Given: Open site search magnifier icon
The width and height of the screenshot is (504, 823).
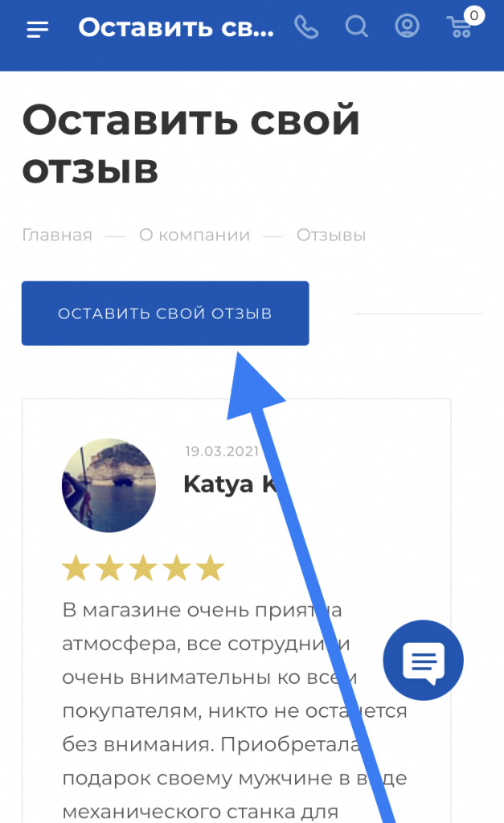Looking at the screenshot, I should [x=356, y=27].
